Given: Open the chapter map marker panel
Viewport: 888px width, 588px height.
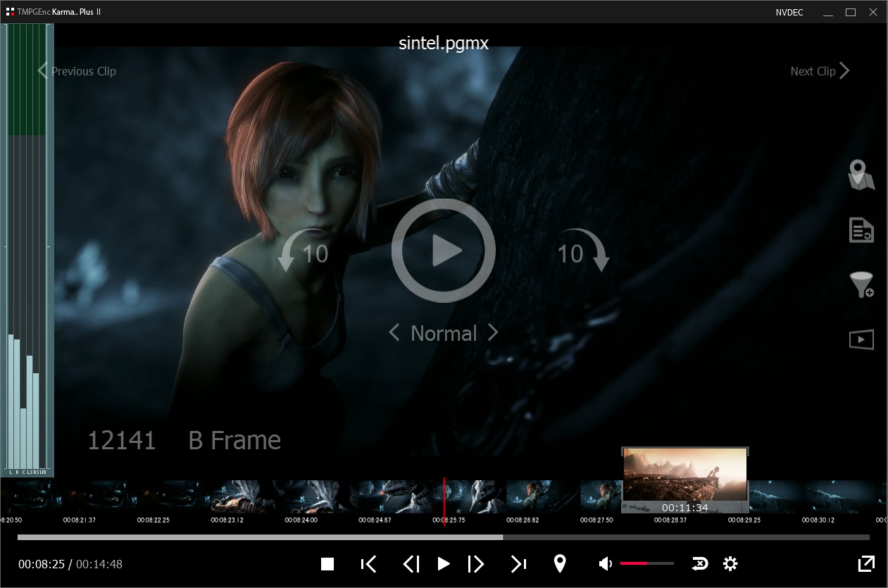Looking at the screenshot, I should click(861, 175).
